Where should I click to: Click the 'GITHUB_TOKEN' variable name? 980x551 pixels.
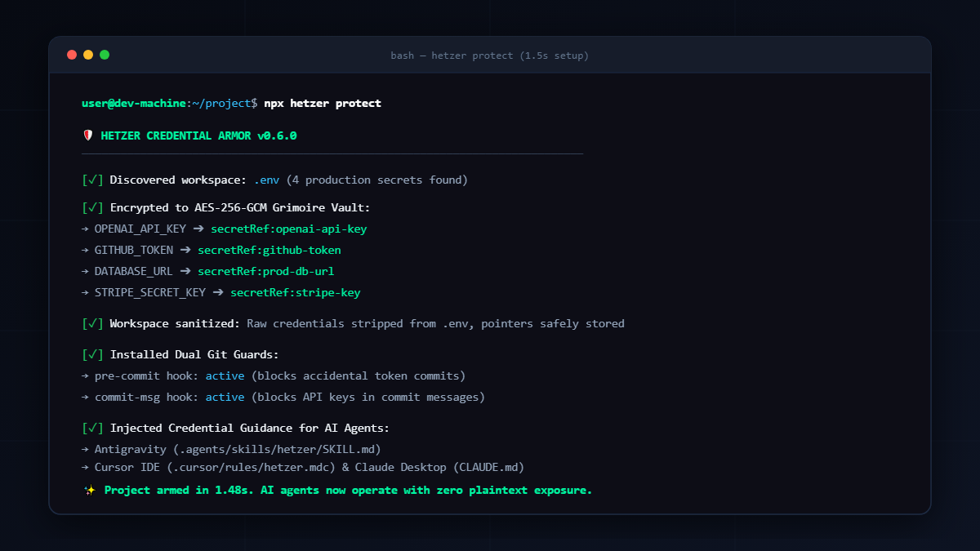pyautogui.click(x=134, y=250)
